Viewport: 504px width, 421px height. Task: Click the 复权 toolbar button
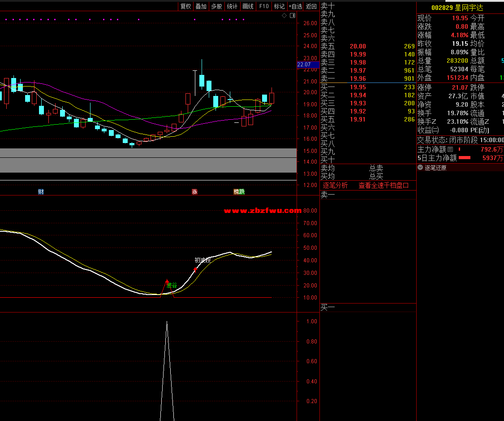click(186, 6)
